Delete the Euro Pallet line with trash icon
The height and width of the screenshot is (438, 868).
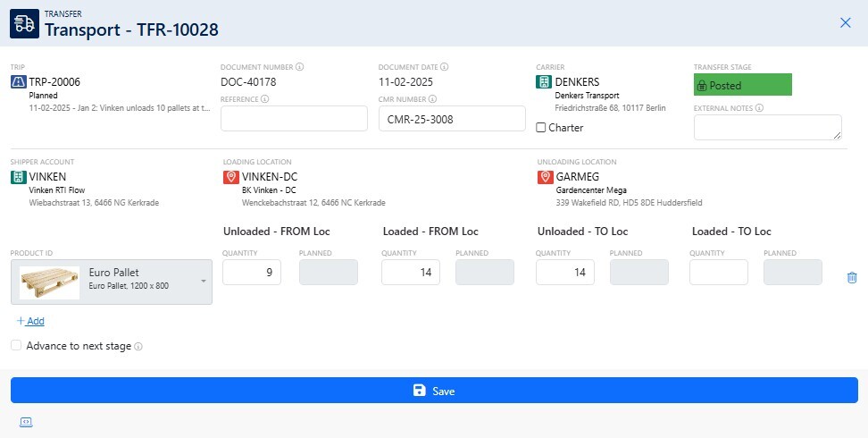tap(851, 278)
